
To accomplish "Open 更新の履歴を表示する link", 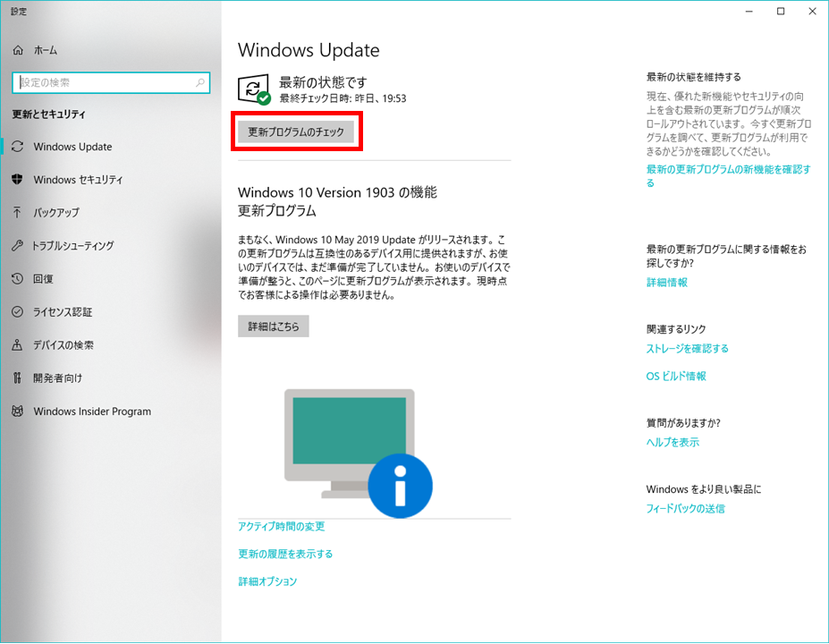I will pyautogui.click(x=285, y=554).
